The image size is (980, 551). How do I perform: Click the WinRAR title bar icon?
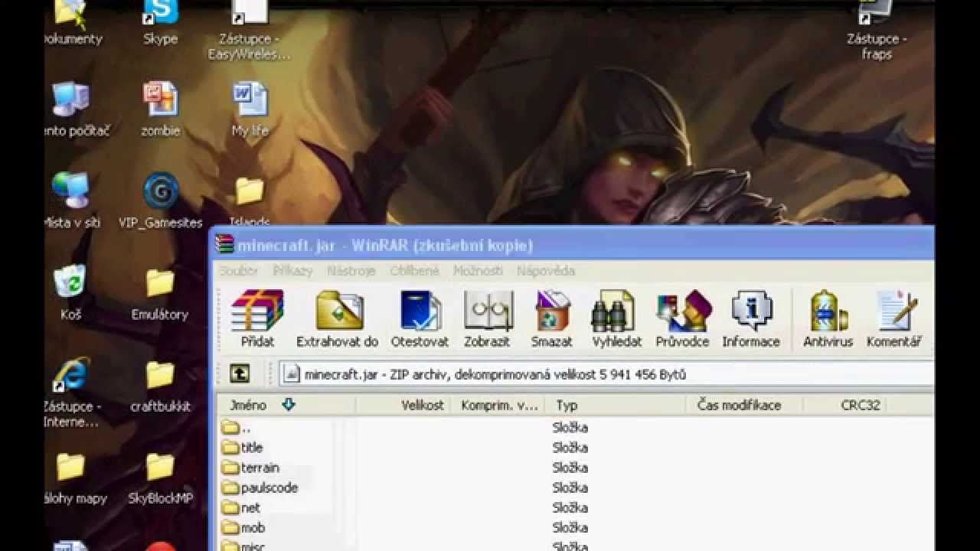point(224,245)
